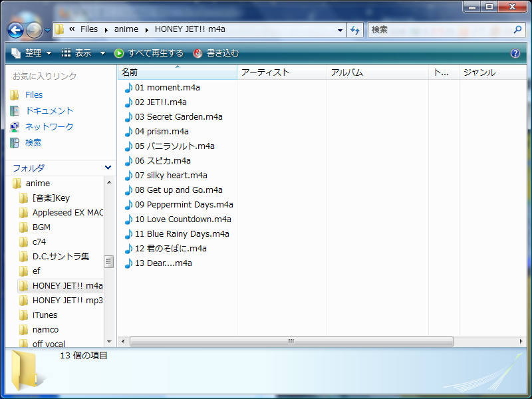Screen dimensions: 532x399
Task: Open the recent pages dropdown arrow
Action: [x=47, y=30]
